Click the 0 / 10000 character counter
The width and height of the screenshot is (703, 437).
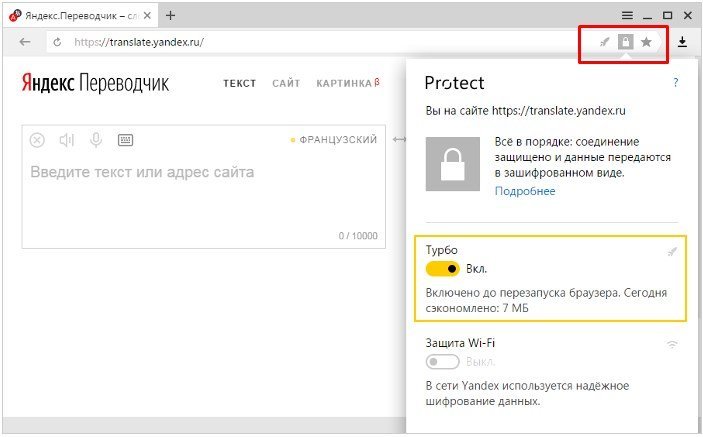point(358,236)
